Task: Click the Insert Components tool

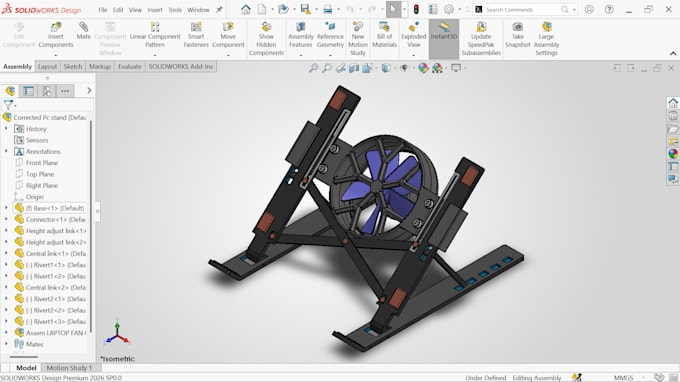Action: tap(56, 36)
